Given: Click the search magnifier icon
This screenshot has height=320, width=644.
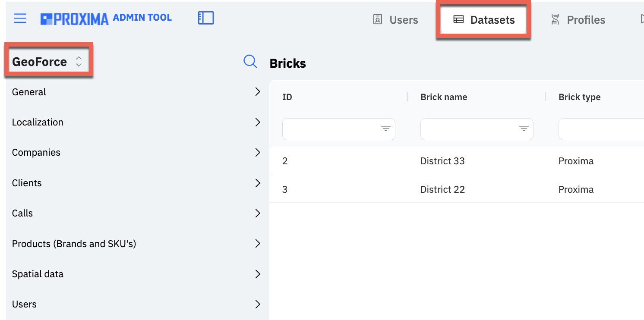Looking at the screenshot, I should point(250,62).
